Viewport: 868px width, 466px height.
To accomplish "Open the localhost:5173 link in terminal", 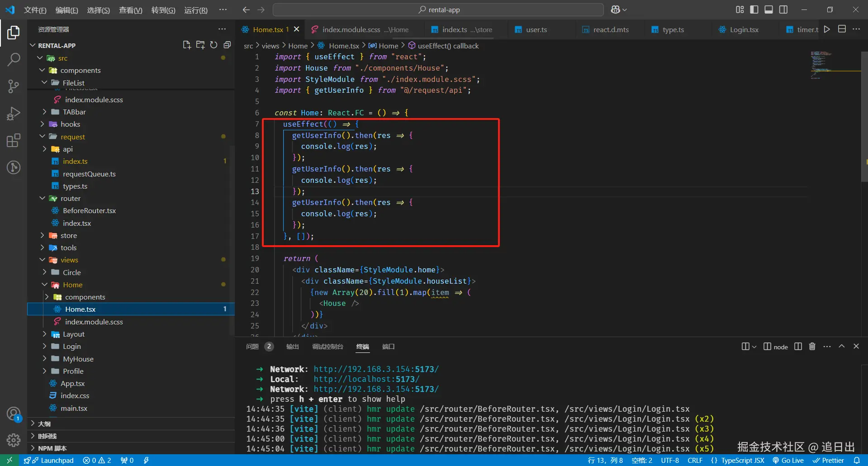I will pyautogui.click(x=366, y=379).
